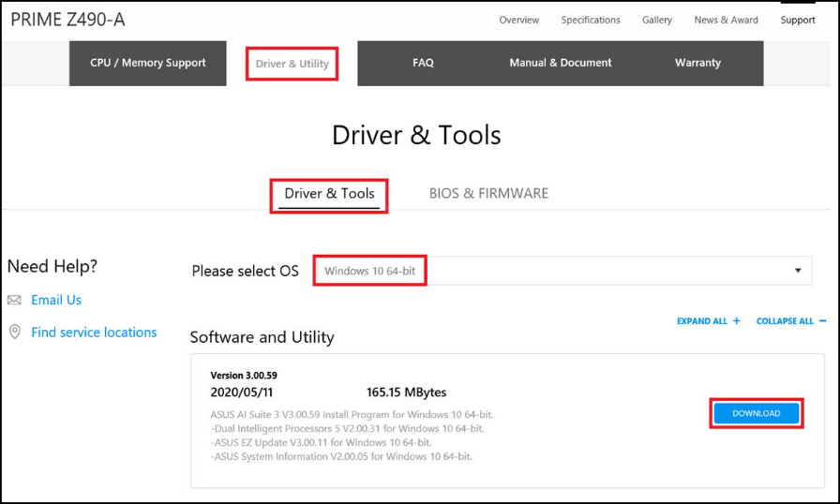Click ASUS EZ Update V3.00.11 description line
This screenshot has width=840, height=504.
tap(321, 442)
